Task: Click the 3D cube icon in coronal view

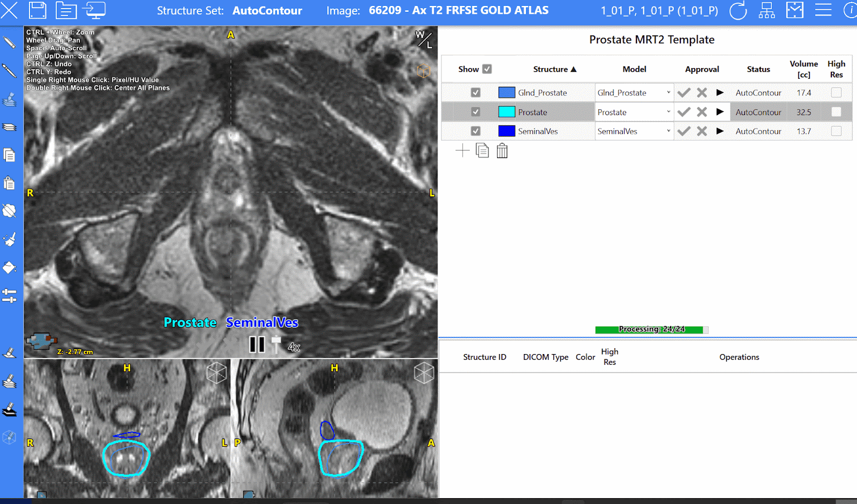Action: pos(217,373)
